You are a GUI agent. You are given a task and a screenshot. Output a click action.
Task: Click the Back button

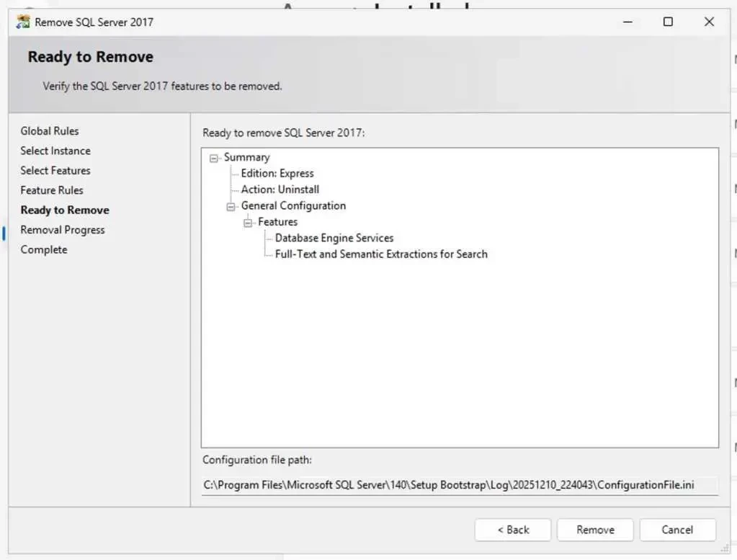click(513, 530)
